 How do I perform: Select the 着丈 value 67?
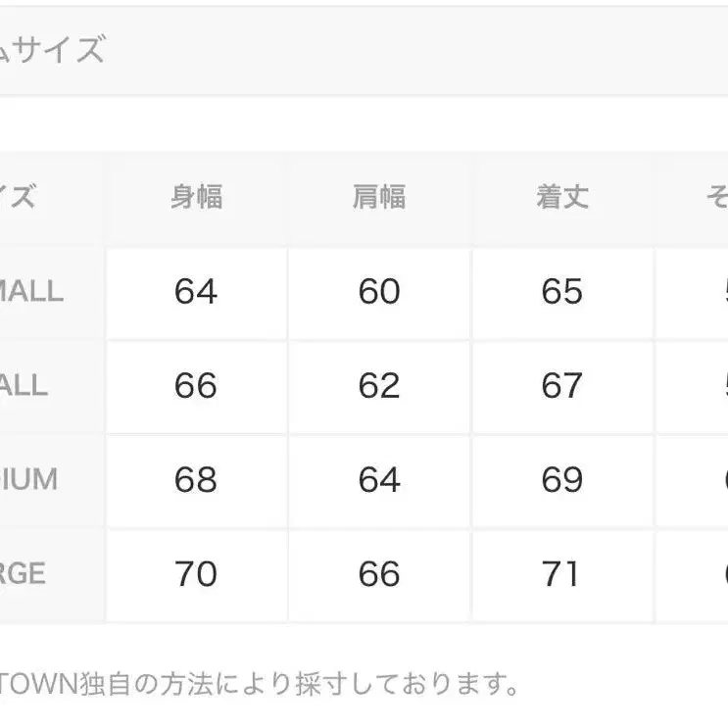(562, 386)
